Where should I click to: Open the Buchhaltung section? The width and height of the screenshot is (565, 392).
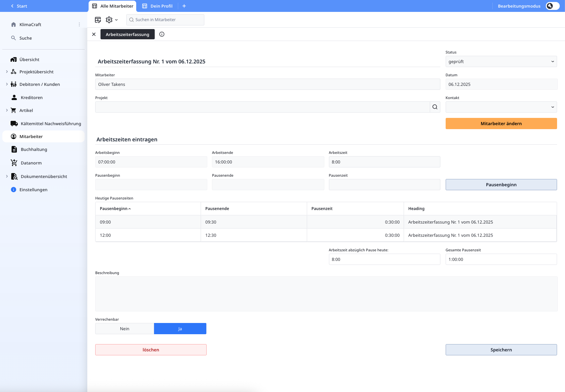[34, 149]
